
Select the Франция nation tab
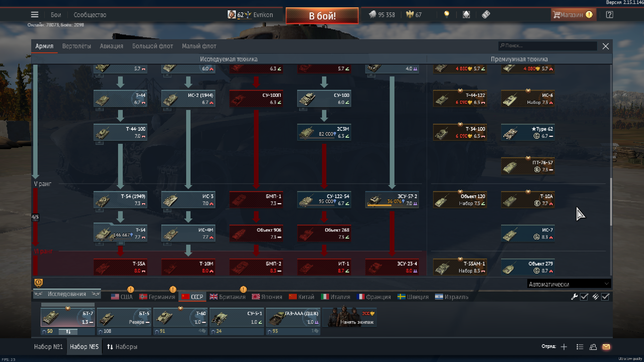(x=374, y=297)
